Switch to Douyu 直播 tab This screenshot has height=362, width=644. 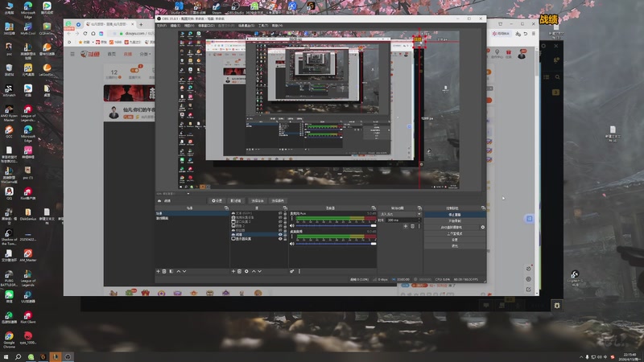(x=128, y=54)
